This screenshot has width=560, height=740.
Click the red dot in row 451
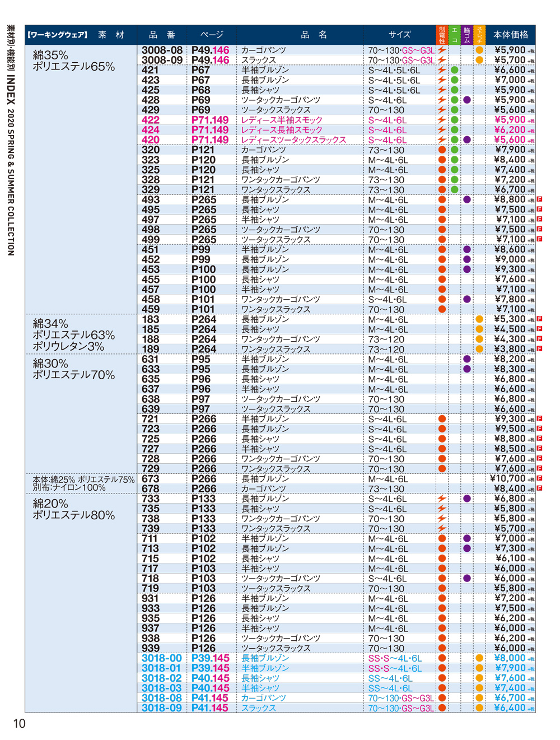click(x=442, y=249)
